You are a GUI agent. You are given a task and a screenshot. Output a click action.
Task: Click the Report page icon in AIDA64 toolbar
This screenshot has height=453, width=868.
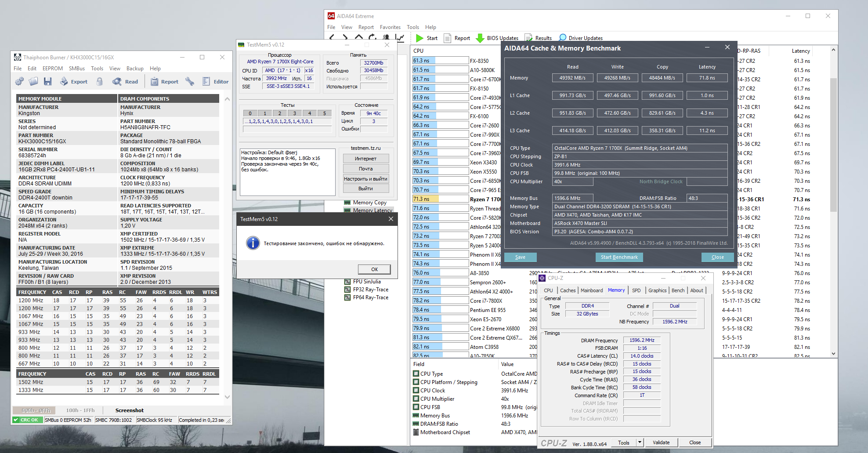(x=448, y=38)
